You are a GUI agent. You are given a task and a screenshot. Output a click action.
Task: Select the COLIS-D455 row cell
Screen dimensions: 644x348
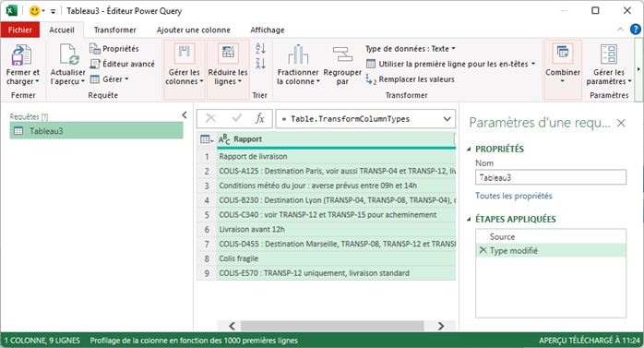(x=337, y=244)
